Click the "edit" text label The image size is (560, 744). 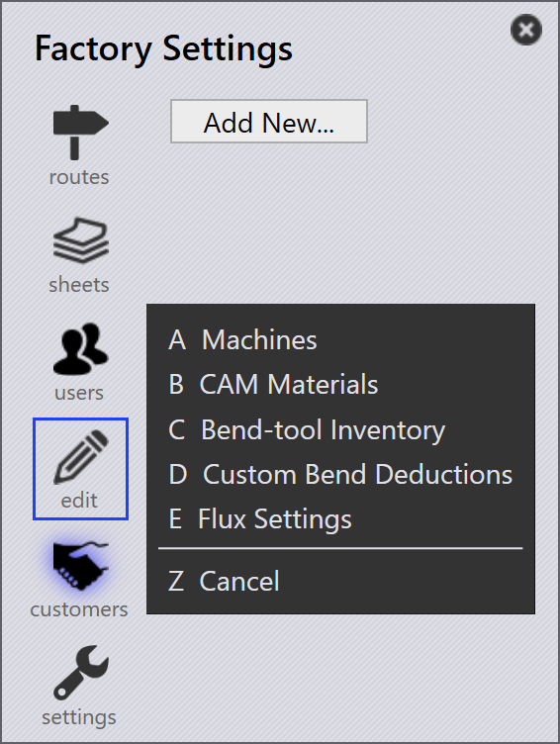79,501
